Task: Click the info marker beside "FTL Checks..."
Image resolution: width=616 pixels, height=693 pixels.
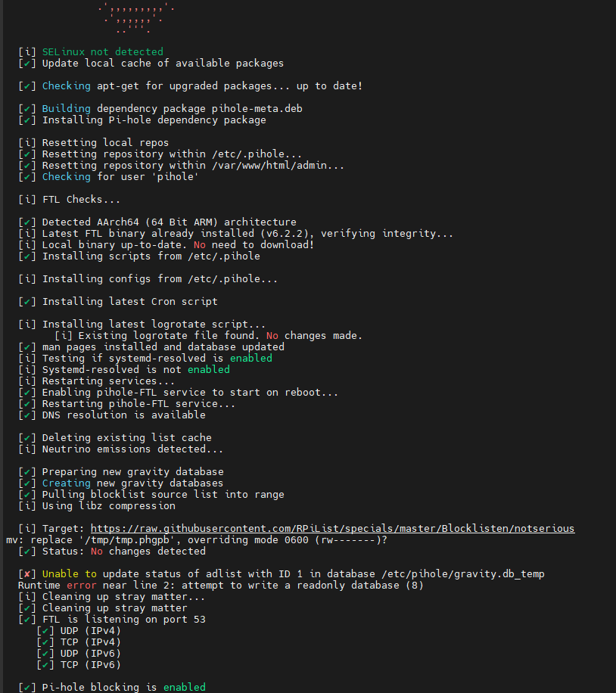Action: 27,200
